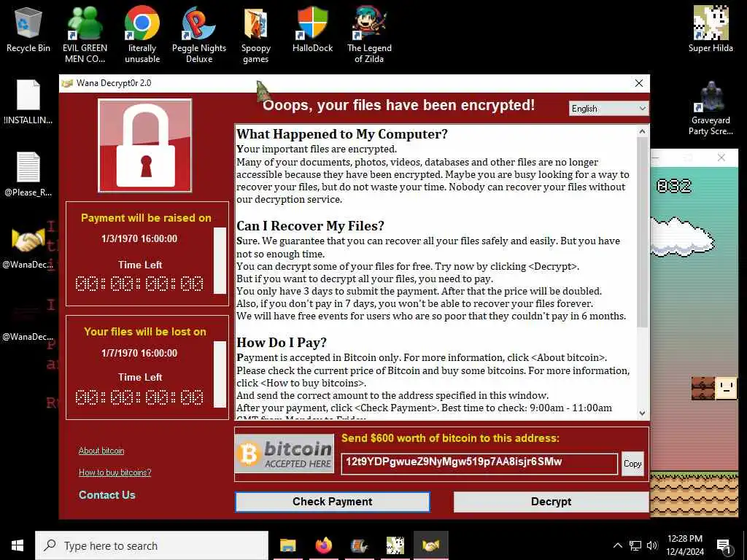Image resolution: width=747 pixels, height=560 pixels.
Task: Open The Legend of Zilda shortcut
Action: point(369,35)
